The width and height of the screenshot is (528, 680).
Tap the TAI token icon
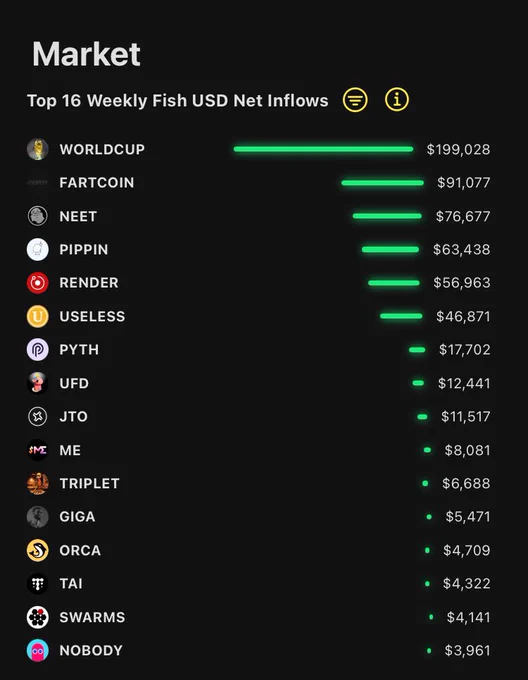pyautogui.click(x=38, y=584)
